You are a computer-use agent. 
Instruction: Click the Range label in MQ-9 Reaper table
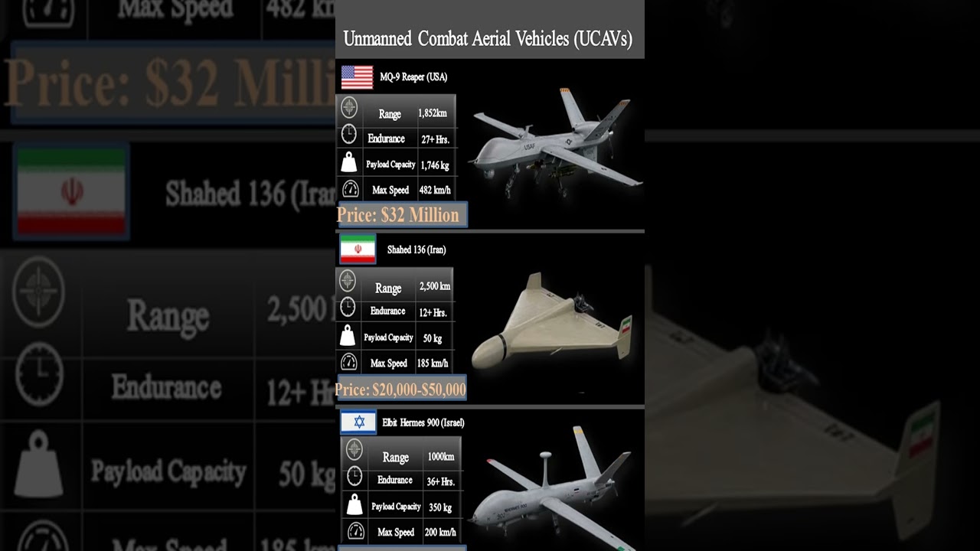point(390,114)
